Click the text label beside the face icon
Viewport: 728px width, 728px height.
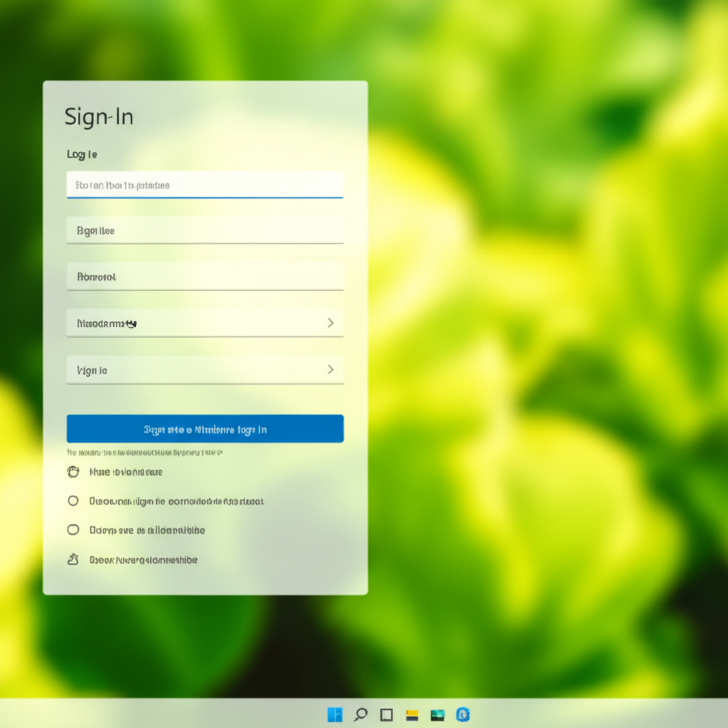(126, 472)
